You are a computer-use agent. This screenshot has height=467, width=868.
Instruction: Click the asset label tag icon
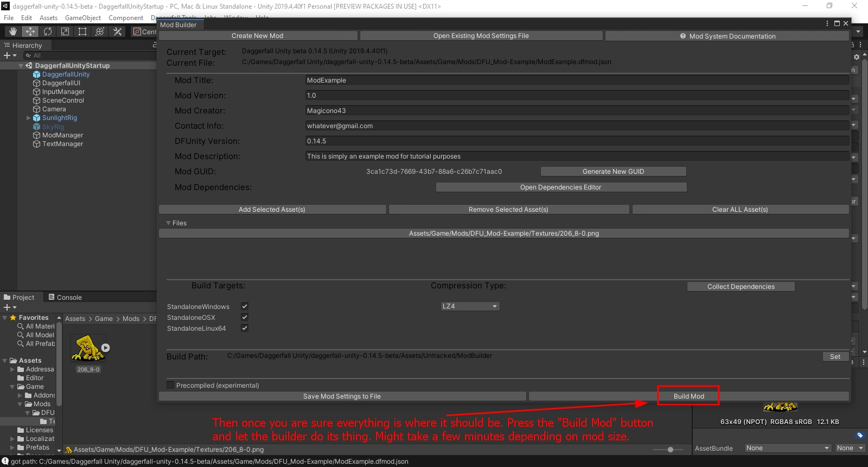860,435
